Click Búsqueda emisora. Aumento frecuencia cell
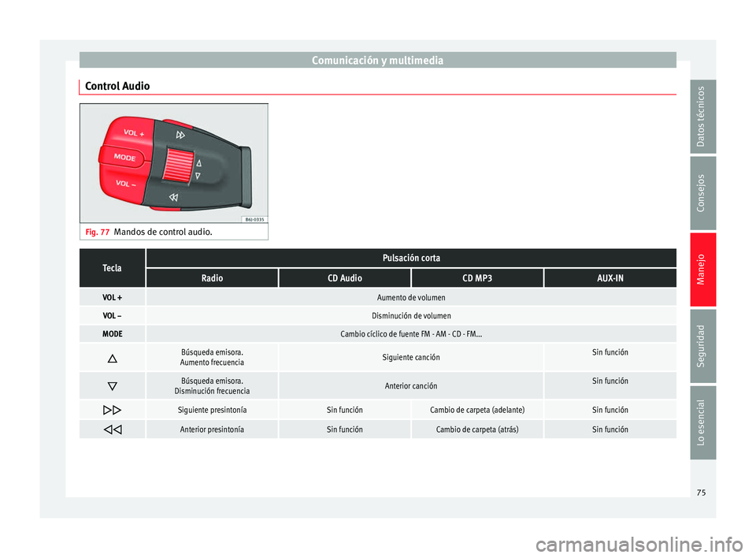 [x=212, y=357]
